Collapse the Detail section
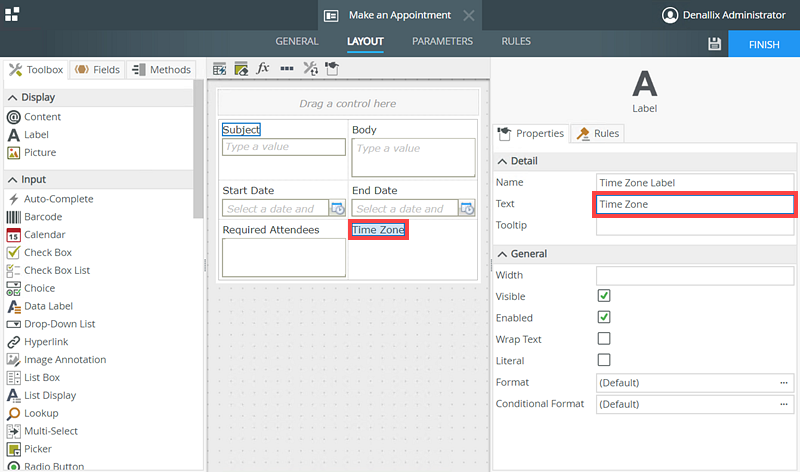The height and width of the screenshot is (473, 800). (502, 161)
